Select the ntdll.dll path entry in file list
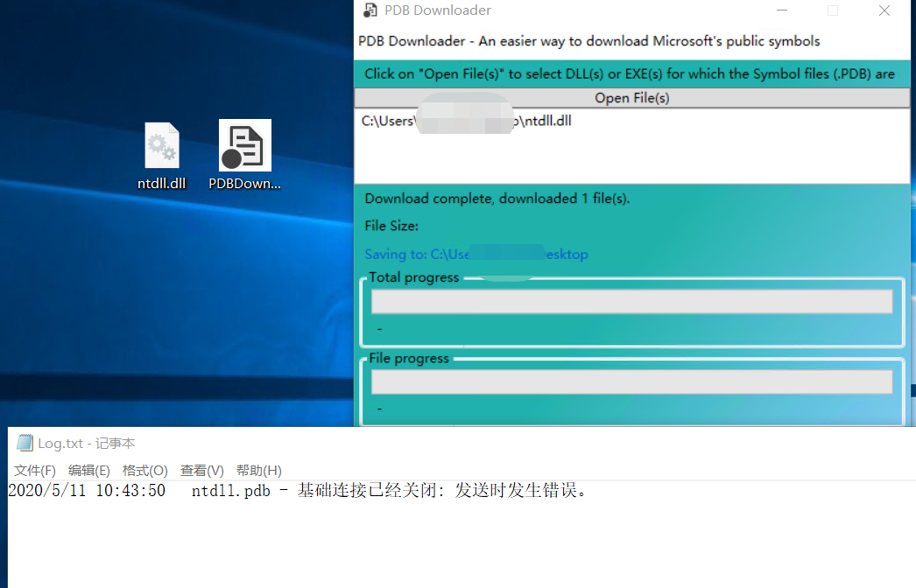916x588 pixels. [x=466, y=121]
